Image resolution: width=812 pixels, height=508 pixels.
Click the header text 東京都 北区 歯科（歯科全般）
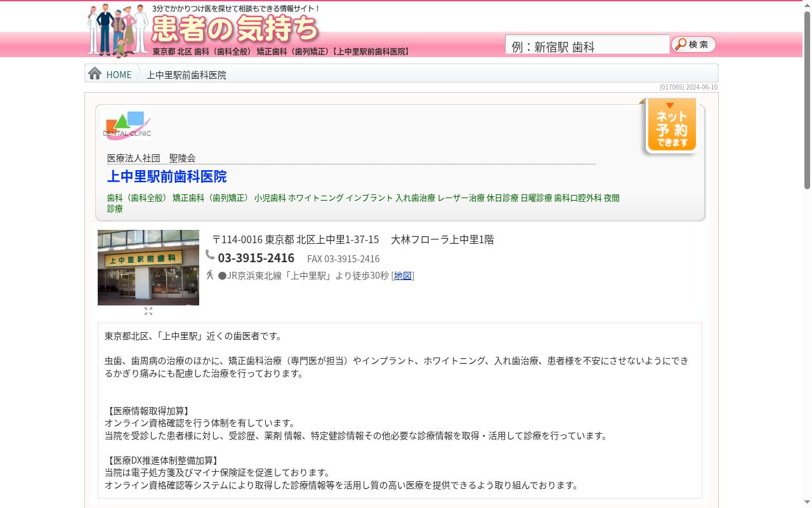202,51
